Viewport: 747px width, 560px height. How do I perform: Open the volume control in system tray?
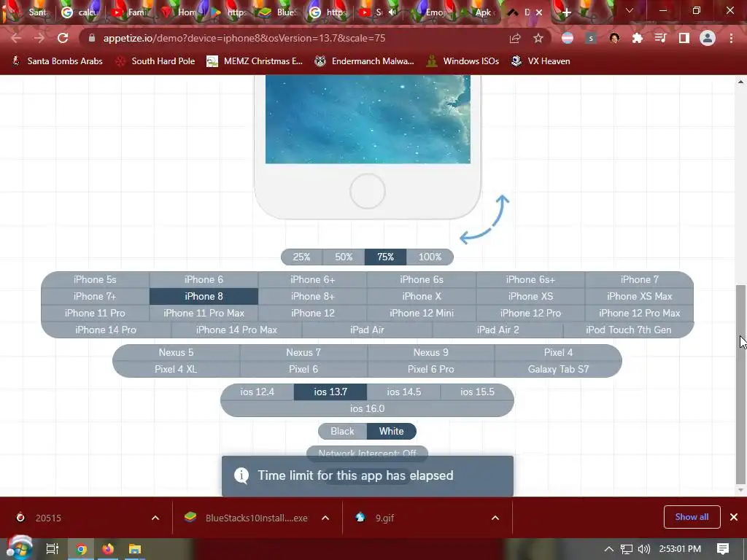(643, 549)
